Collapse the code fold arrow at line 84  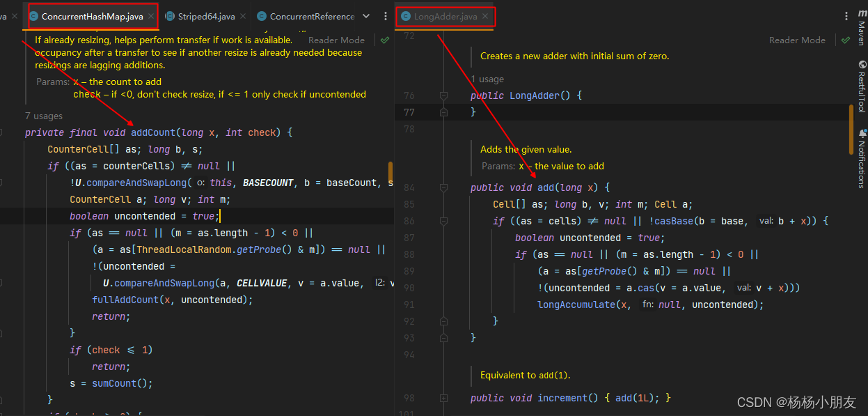pos(443,187)
